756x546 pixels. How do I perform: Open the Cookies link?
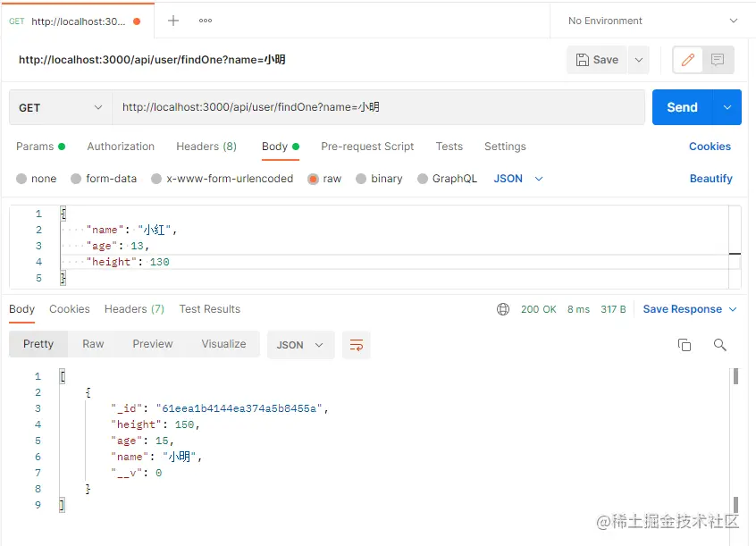(710, 147)
